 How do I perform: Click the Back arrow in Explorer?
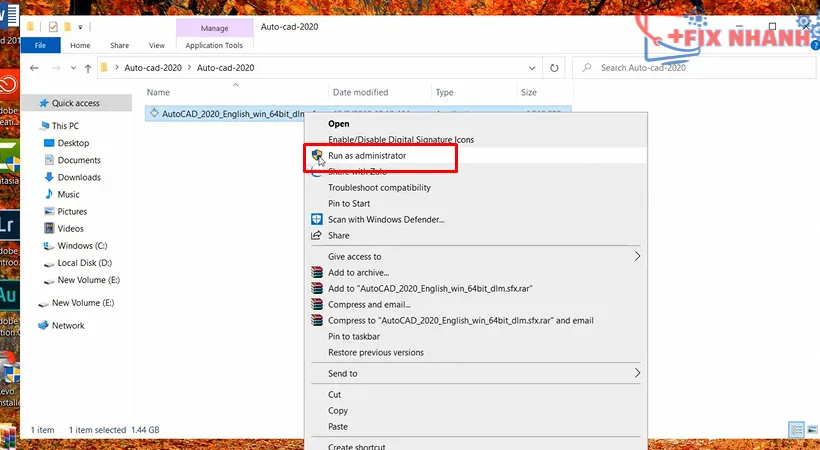tap(34, 68)
